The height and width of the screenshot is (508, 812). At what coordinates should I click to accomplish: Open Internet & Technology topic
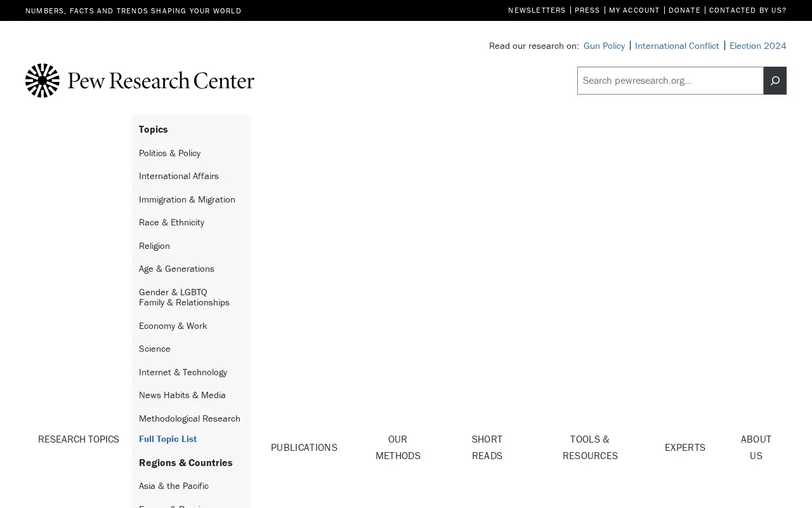[x=183, y=372]
